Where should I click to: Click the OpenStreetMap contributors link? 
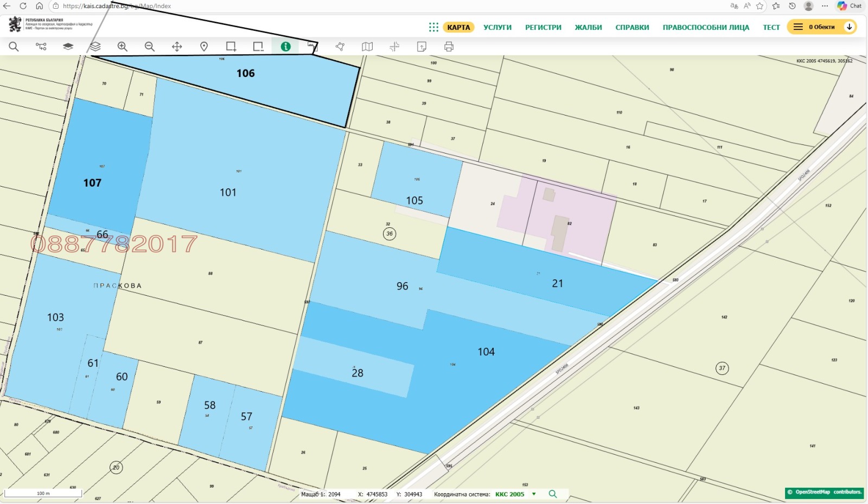point(824,492)
